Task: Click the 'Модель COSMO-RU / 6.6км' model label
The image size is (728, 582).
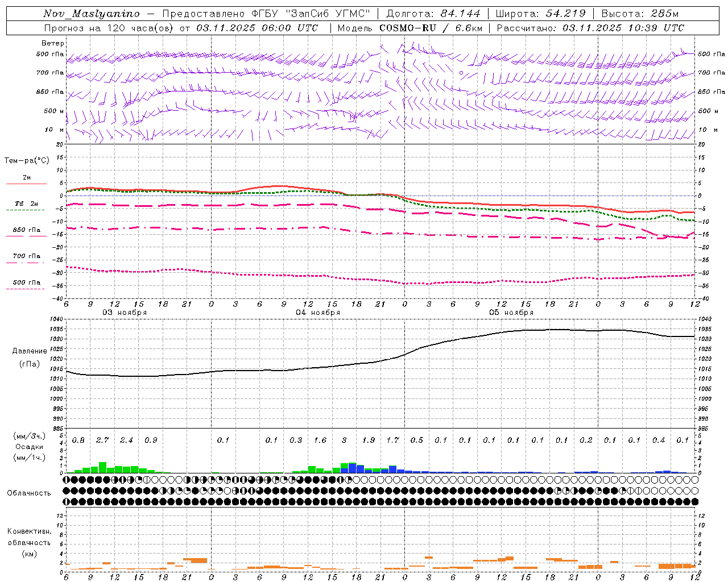Action: (410, 28)
